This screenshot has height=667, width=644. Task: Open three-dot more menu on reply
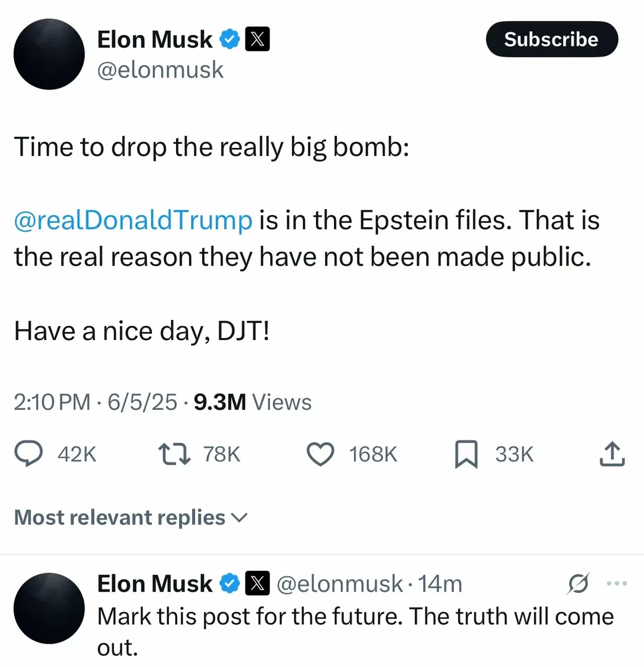point(617,583)
